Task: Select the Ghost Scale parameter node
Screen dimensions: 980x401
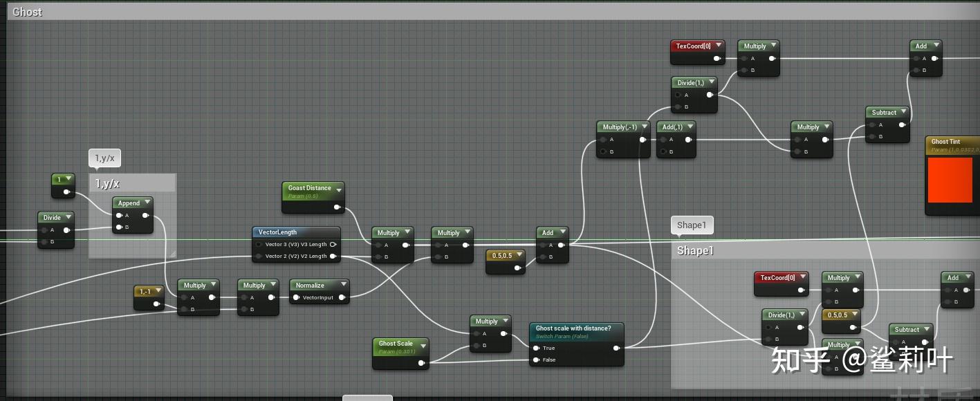Action: [x=395, y=344]
